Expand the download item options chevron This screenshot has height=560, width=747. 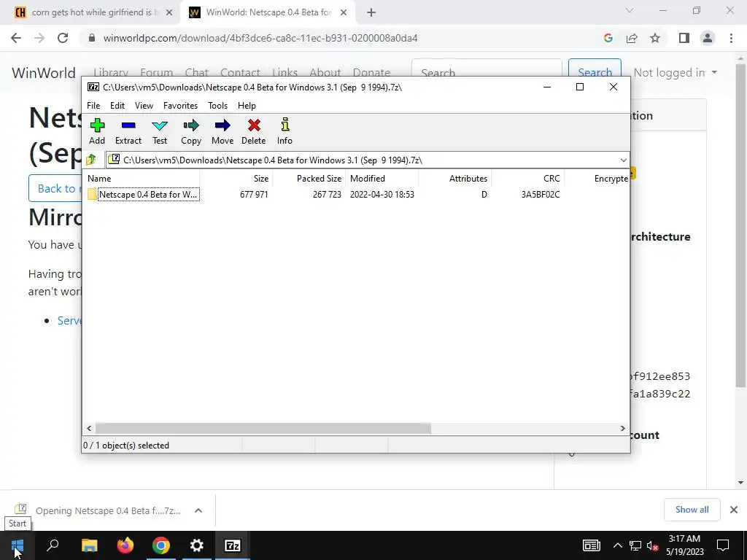click(198, 510)
